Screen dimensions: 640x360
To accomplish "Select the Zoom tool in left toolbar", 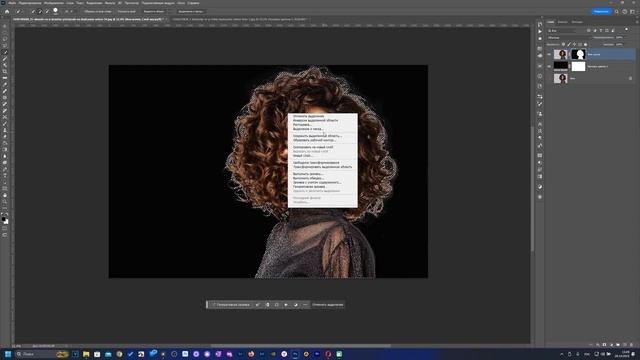I will click(x=5, y=202).
